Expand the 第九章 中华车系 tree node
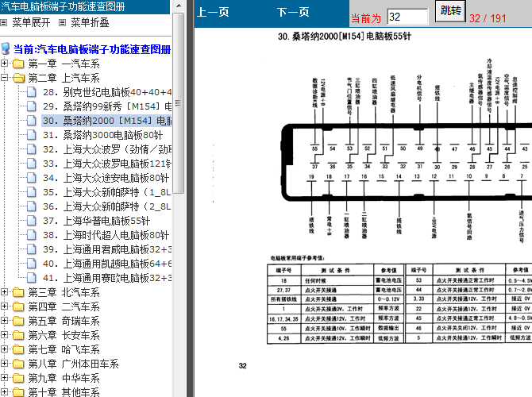The width and height of the screenshot is (532, 397). point(4,377)
